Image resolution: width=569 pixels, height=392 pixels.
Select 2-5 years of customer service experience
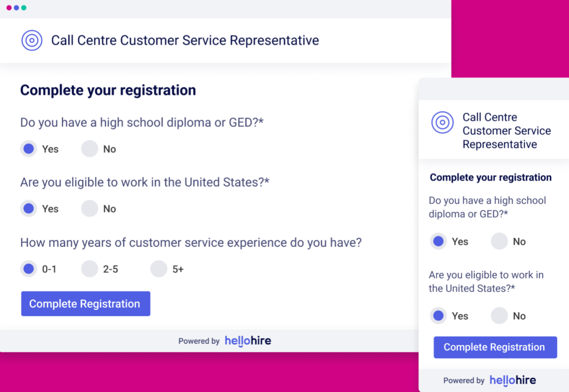coord(89,269)
